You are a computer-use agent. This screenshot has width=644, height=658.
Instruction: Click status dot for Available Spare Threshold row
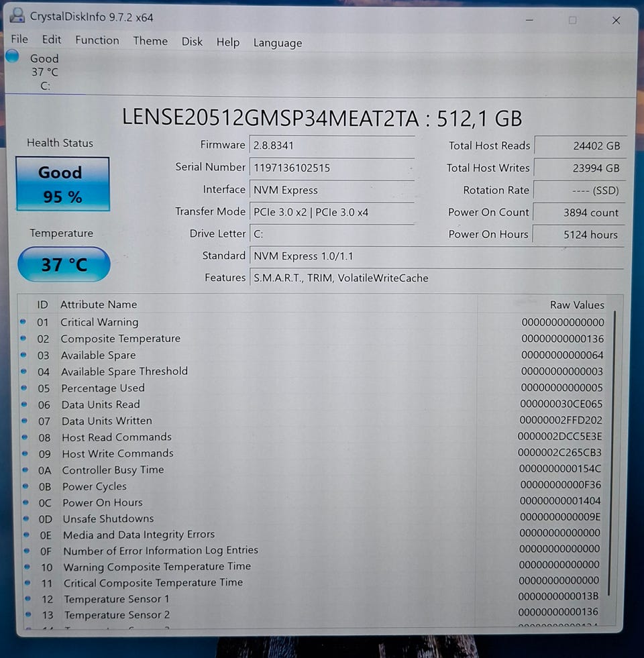click(23, 372)
